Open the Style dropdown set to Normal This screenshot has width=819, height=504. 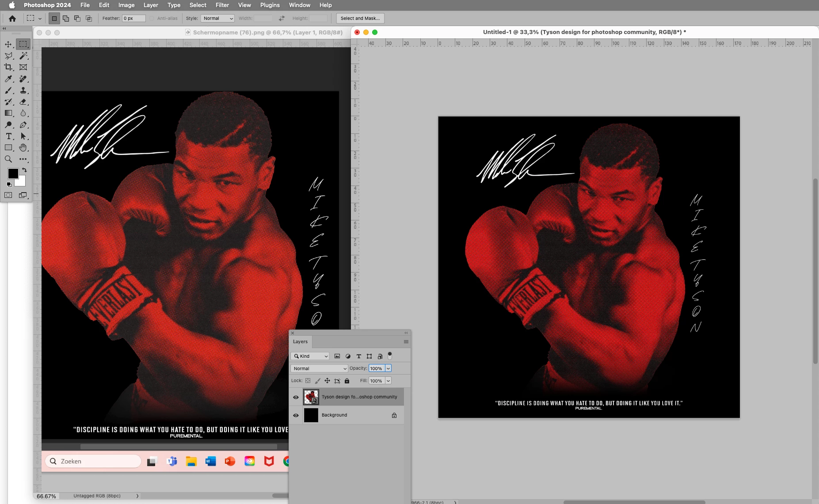[217, 18]
